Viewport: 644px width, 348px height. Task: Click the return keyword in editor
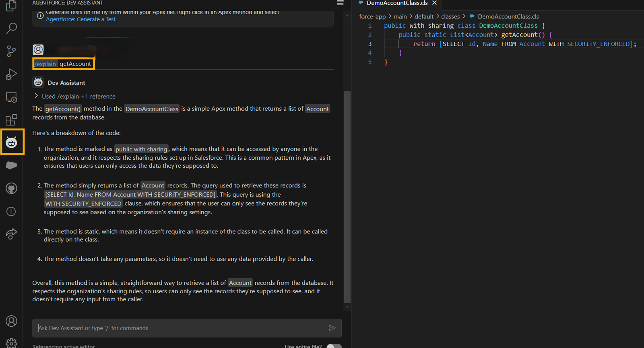click(424, 44)
